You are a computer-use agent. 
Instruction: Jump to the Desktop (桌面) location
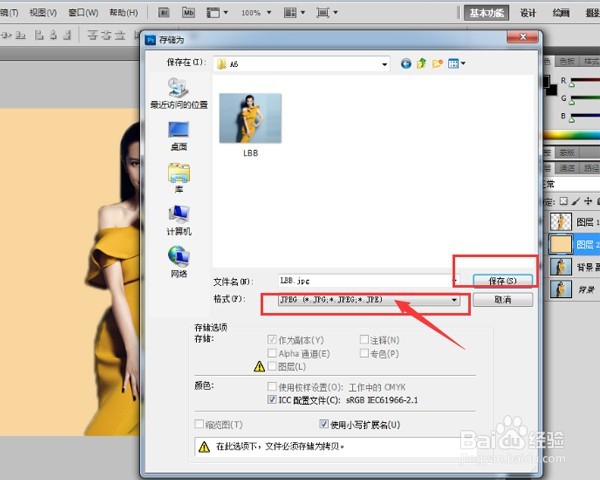pyautogui.click(x=178, y=136)
